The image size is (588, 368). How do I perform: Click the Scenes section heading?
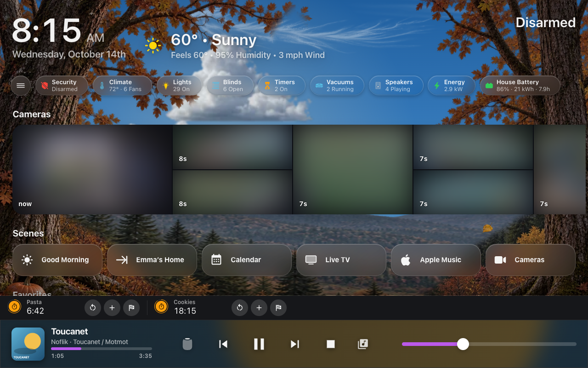pos(28,233)
